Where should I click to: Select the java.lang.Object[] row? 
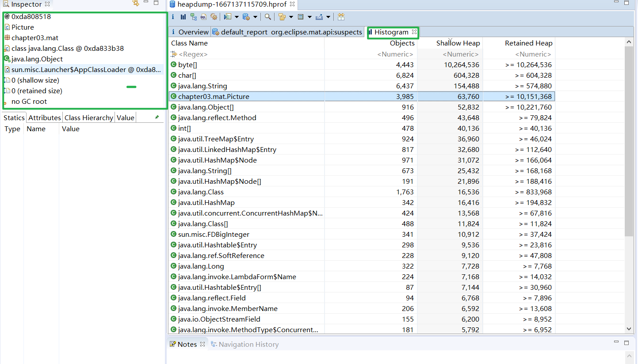362,107
